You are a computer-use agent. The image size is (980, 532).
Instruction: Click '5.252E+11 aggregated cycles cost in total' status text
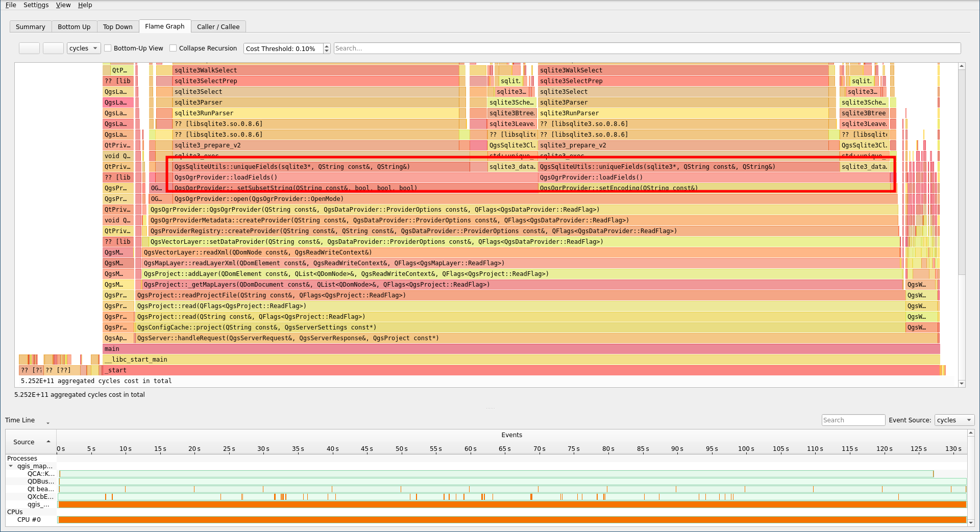[80, 395]
